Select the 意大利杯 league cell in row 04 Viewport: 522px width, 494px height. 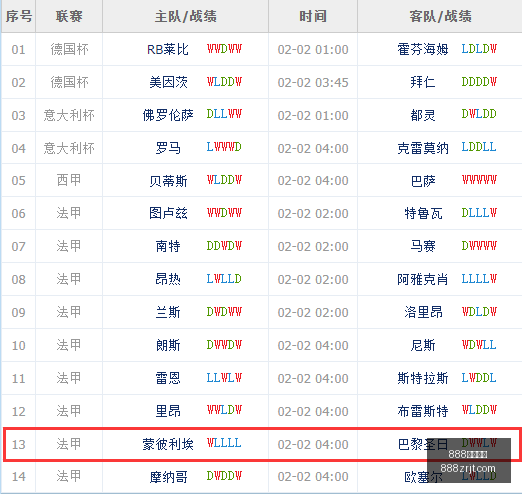tap(69, 148)
